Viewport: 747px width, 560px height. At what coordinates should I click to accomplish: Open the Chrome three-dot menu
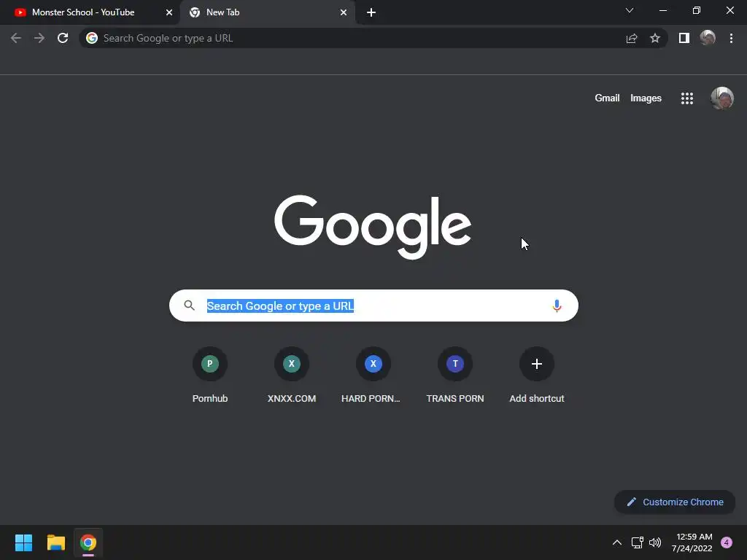pyautogui.click(x=731, y=38)
